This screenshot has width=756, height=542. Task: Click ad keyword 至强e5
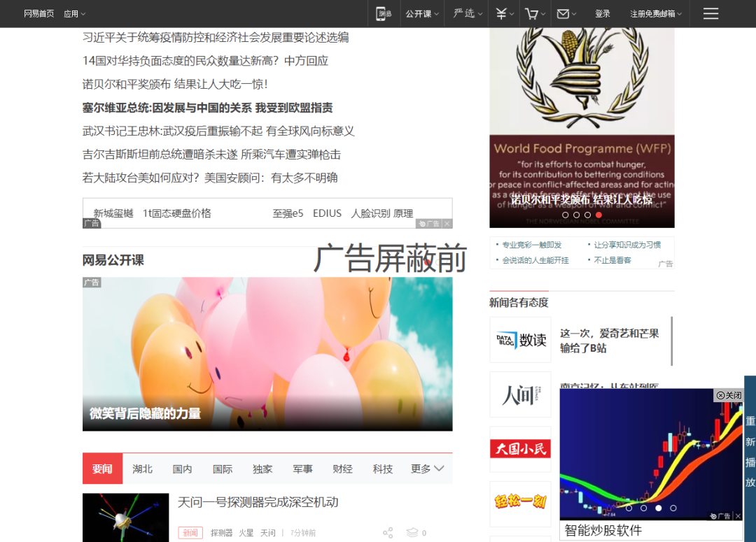tap(288, 213)
